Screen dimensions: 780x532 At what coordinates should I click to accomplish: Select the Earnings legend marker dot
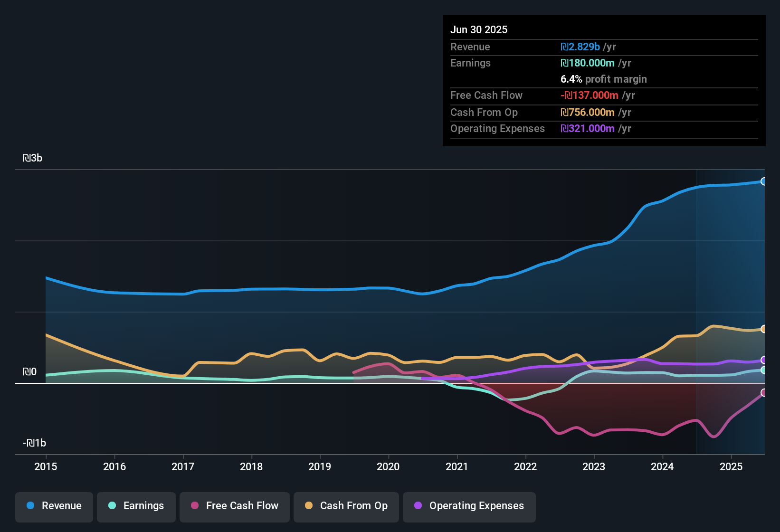pos(112,506)
